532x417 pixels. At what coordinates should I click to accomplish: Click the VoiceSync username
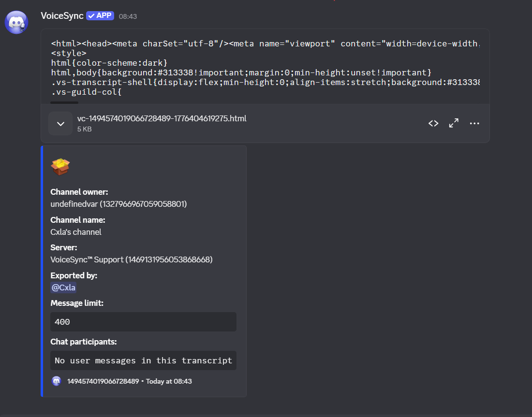[x=61, y=15]
